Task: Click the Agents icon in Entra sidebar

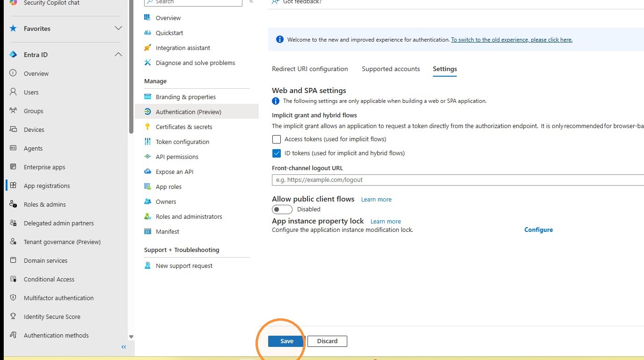Action: [x=13, y=148]
